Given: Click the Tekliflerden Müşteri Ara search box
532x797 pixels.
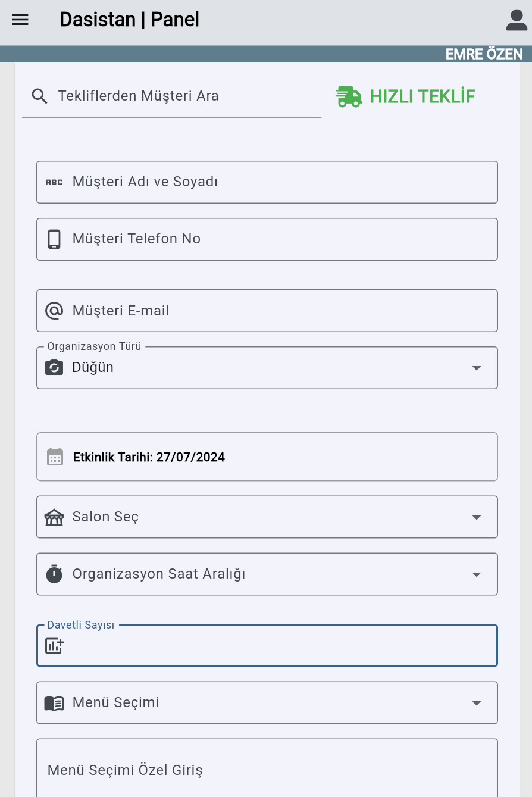Looking at the screenshot, I should coord(172,96).
